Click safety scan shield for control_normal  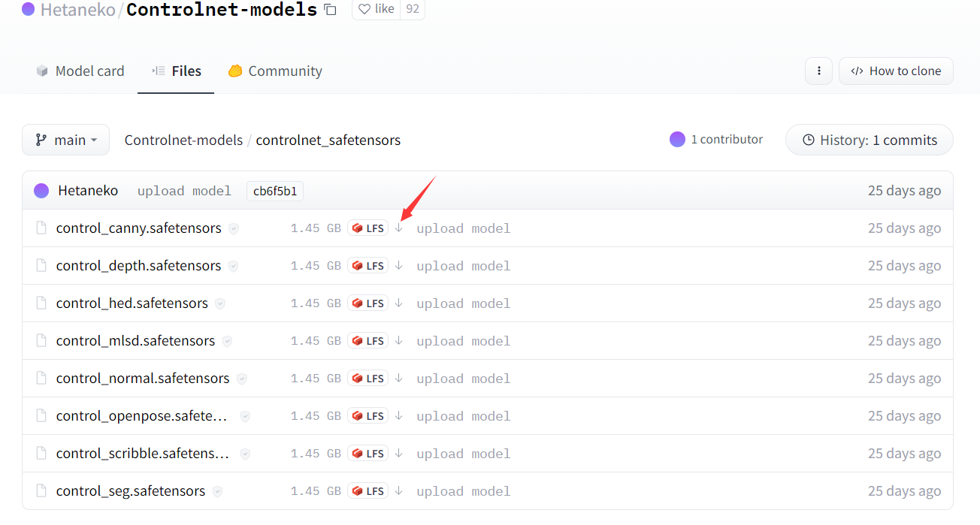coord(242,379)
